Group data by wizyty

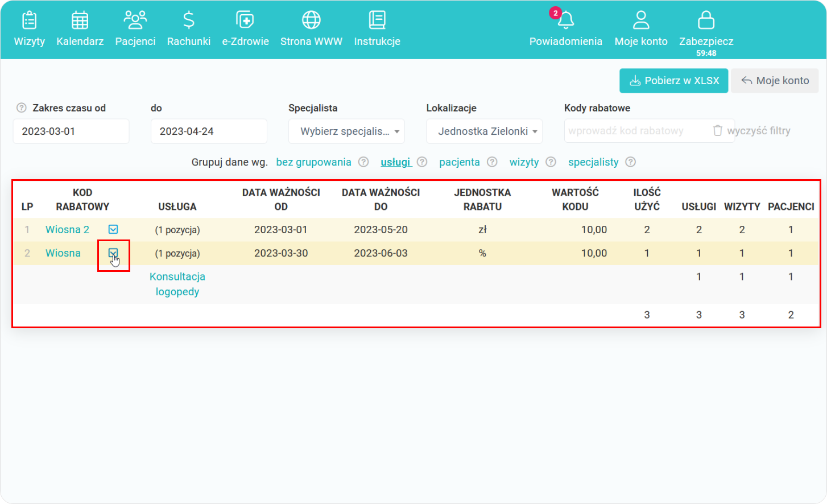[524, 162]
